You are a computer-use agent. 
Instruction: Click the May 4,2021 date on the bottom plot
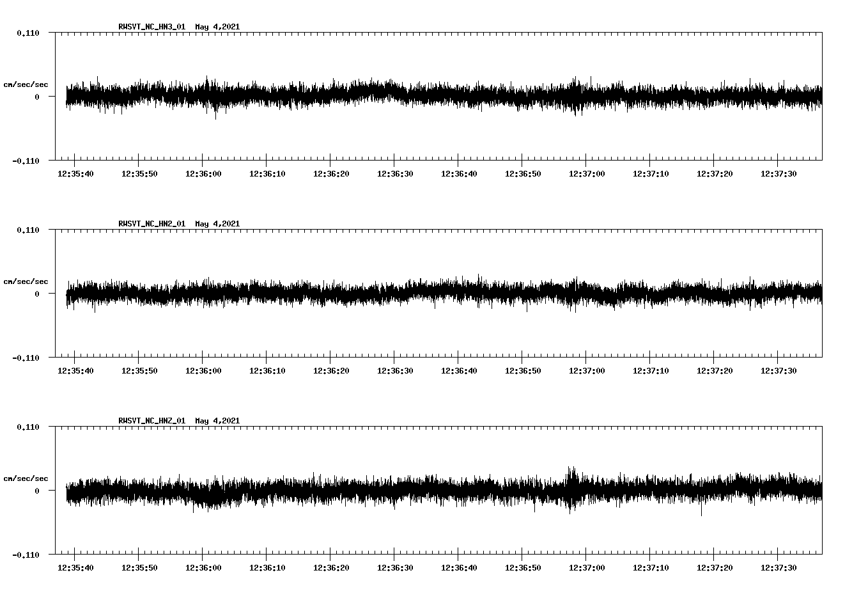coord(218,420)
